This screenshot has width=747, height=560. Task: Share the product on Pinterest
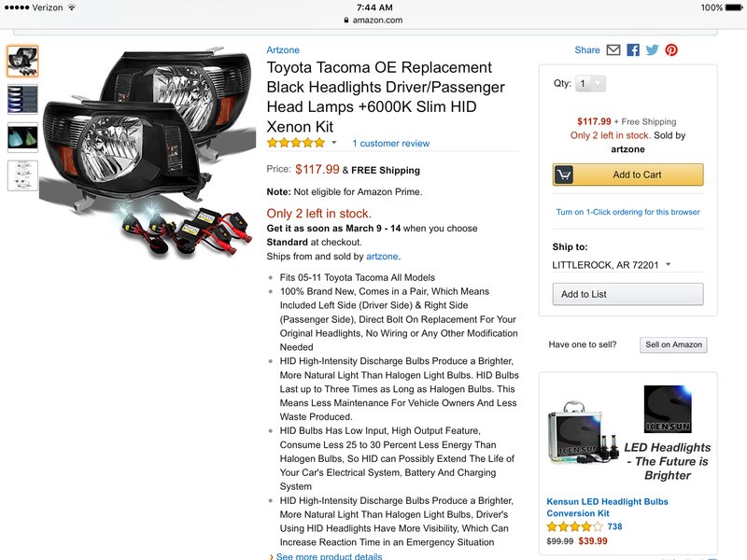pyautogui.click(x=671, y=50)
